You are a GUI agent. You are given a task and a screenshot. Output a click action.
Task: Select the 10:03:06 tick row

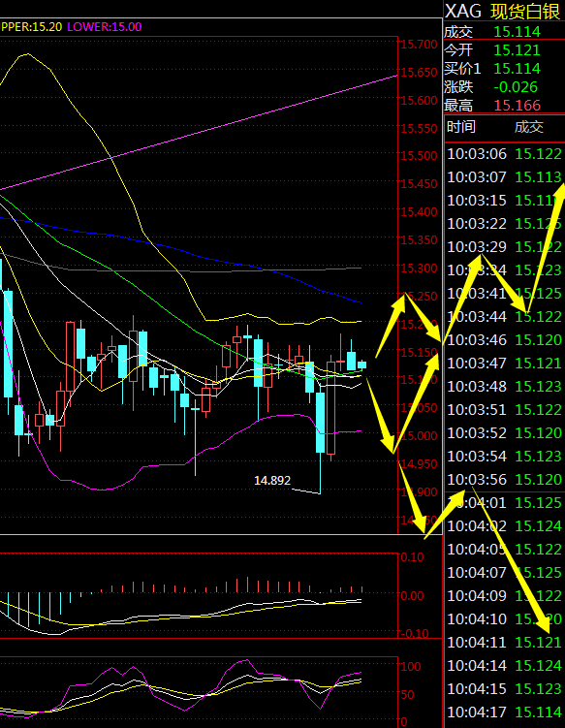click(504, 154)
